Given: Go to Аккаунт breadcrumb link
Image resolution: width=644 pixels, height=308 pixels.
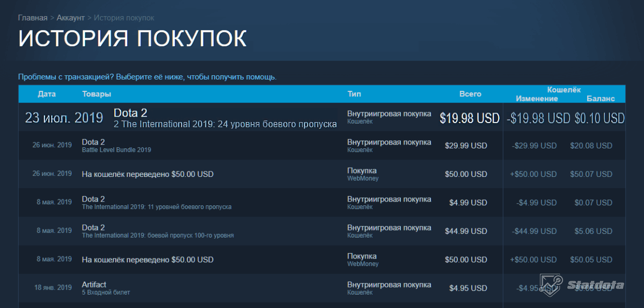Looking at the screenshot, I should pos(70,18).
